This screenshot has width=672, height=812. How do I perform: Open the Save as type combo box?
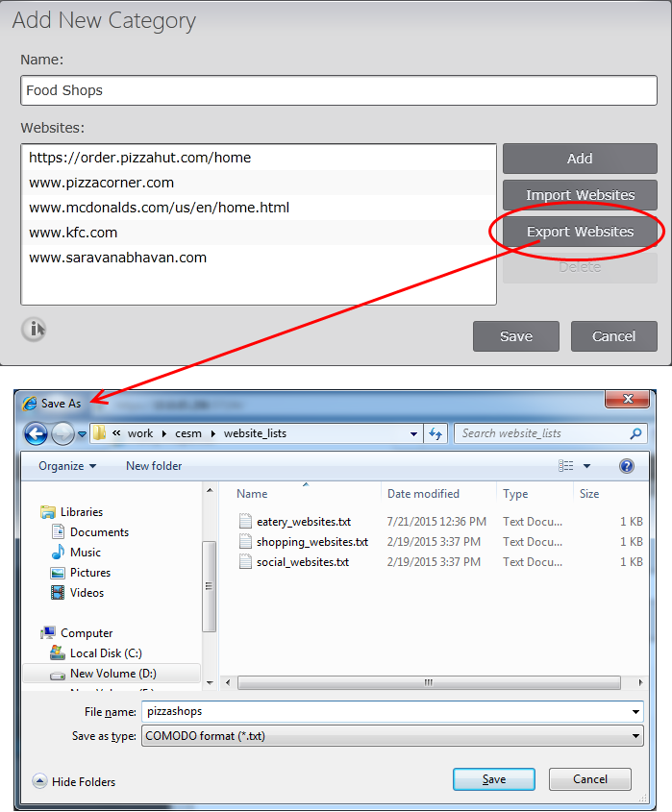[x=392, y=736]
